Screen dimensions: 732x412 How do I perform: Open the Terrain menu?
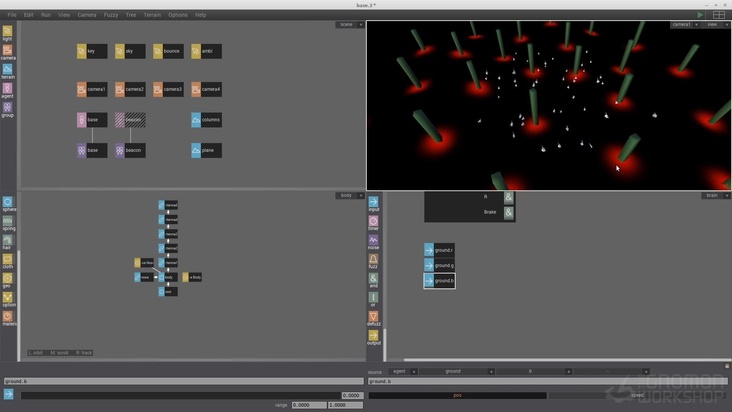pyautogui.click(x=152, y=15)
